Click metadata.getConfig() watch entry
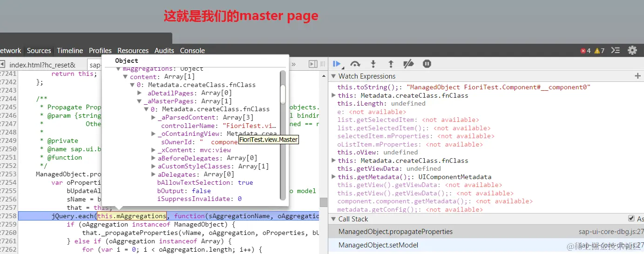This screenshot has width=644, height=254. click(x=410, y=209)
